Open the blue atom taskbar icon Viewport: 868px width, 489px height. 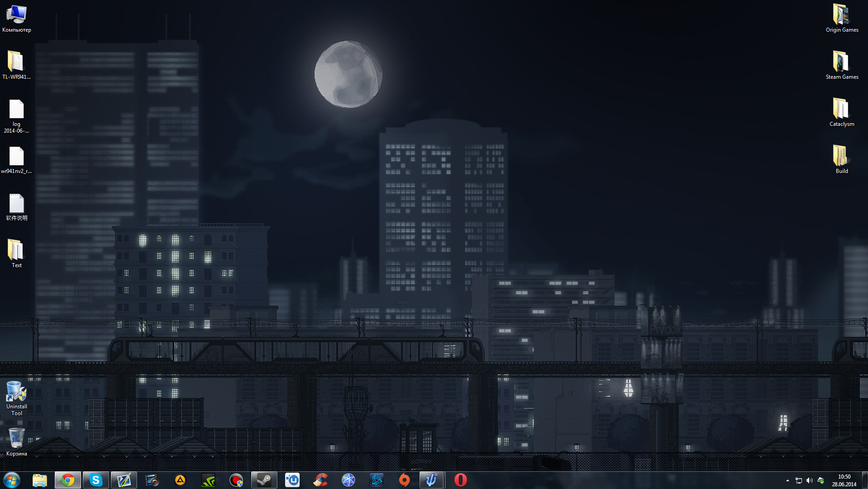click(348, 480)
